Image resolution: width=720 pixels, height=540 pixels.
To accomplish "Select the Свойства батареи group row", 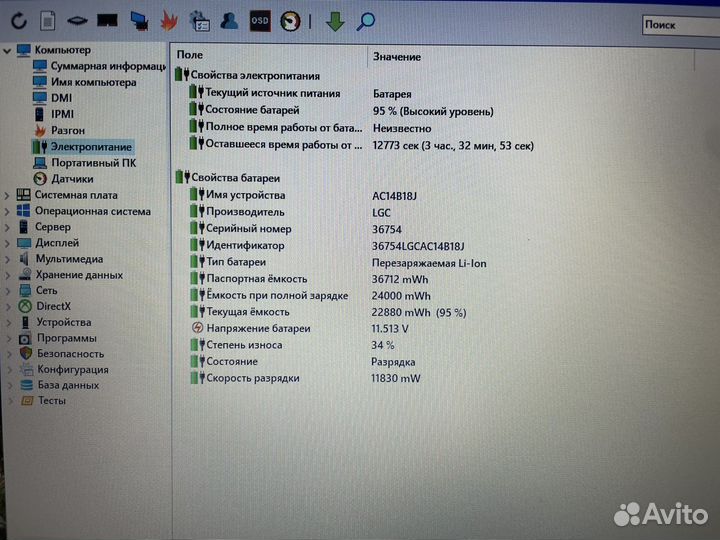I will tap(228, 178).
